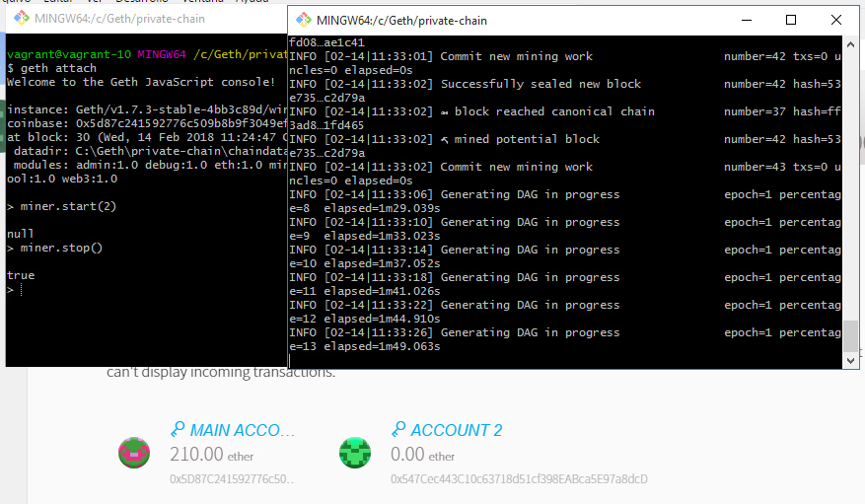
Task: Maximize the front MINGW64 terminal window
Action: 790,21
